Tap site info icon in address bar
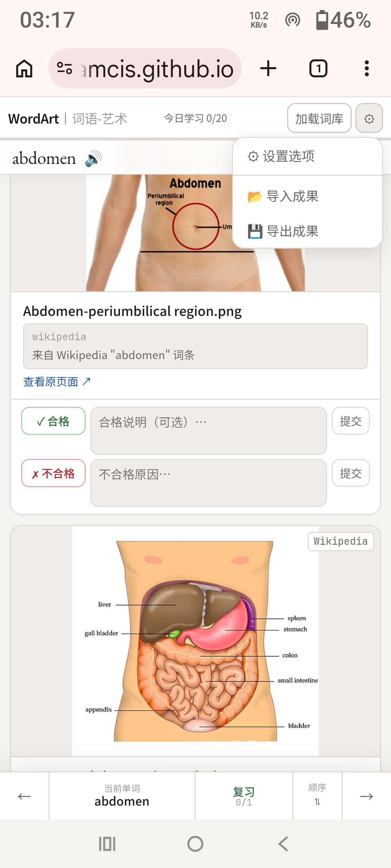Viewport: 391px width, 868px height. 64,68
